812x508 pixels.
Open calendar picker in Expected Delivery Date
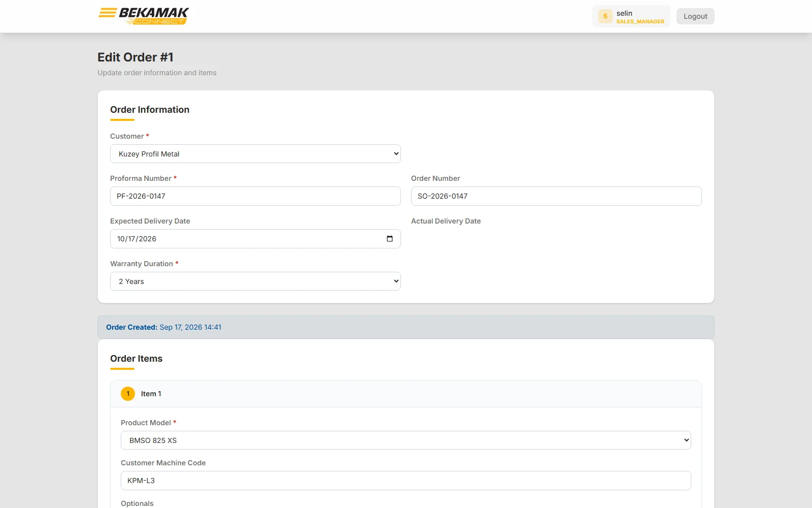click(390, 239)
